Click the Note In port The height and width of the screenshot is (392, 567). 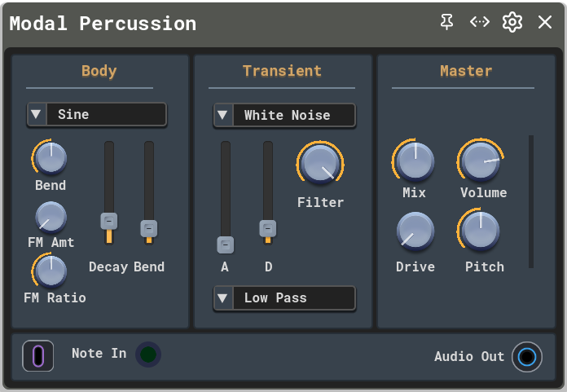148,355
